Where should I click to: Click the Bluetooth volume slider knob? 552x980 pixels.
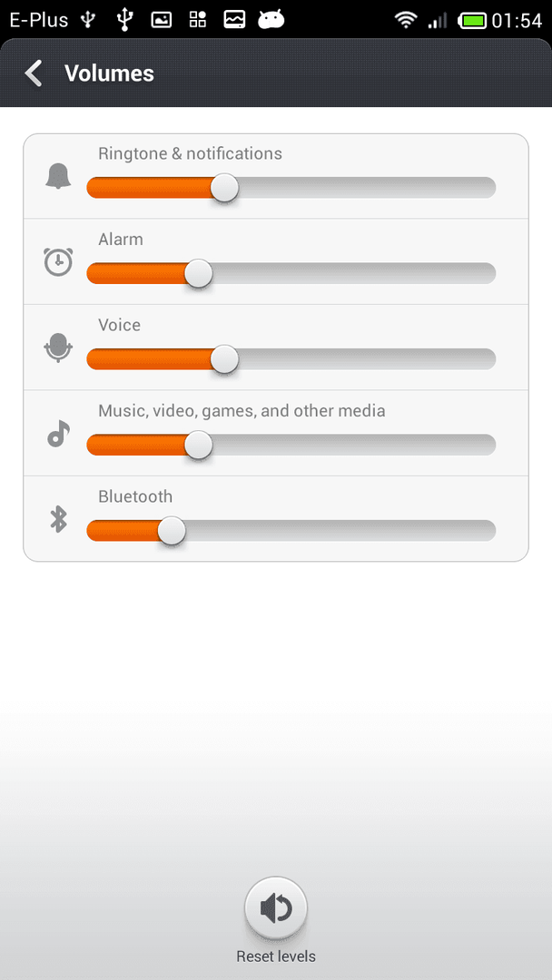click(x=172, y=531)
